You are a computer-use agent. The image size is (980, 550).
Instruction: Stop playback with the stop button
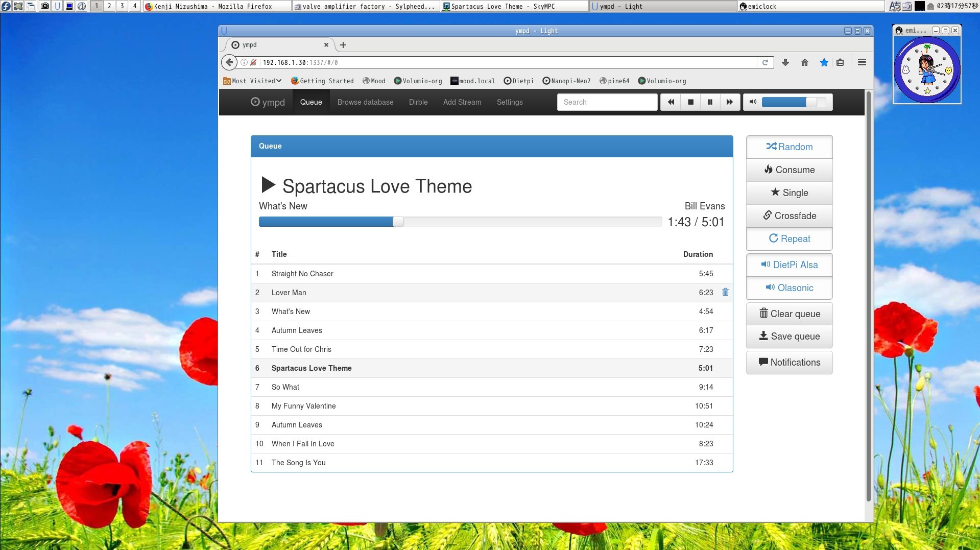point(690,102)
